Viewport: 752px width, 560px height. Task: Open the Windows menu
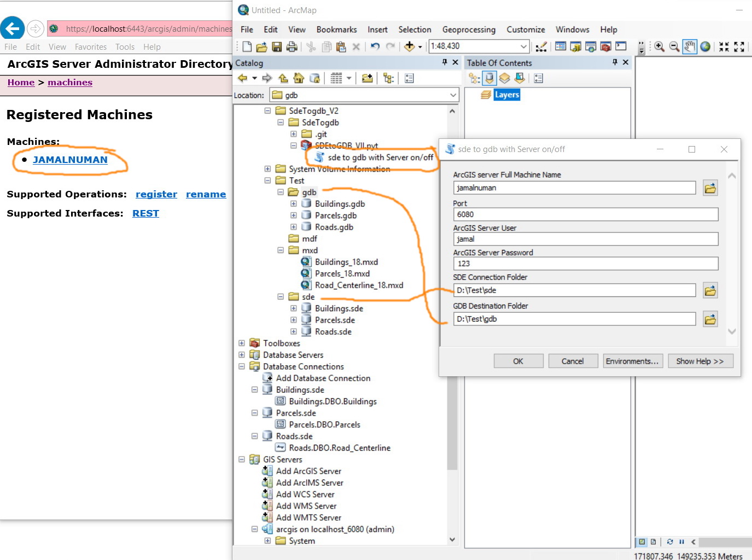point(573,30)
